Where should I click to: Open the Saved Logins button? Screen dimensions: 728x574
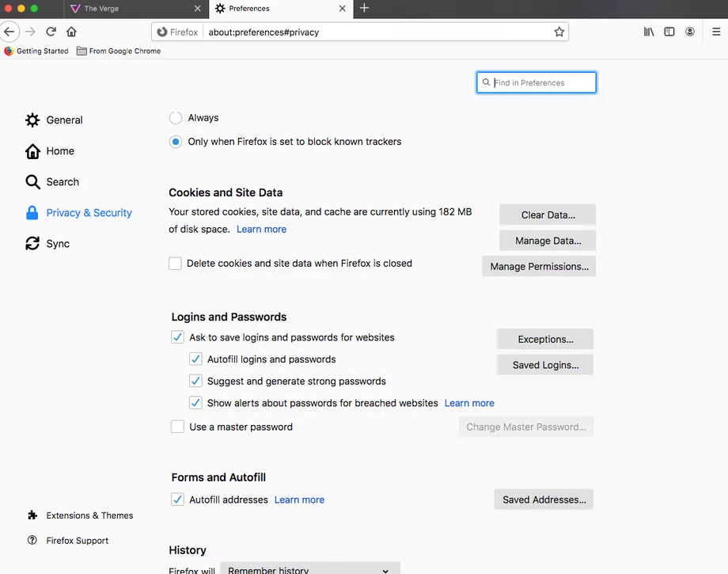[545, 365]
